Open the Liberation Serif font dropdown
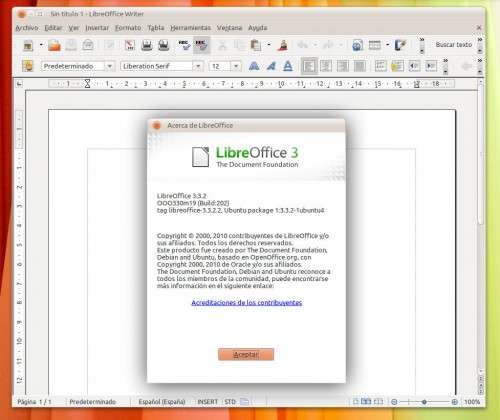Viewport: 500px width, 420px height. (x=198, y=66)
